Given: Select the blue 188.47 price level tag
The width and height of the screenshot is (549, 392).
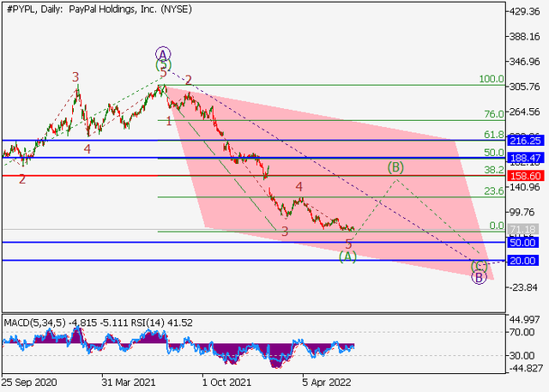Looking at the screenshot, I should [523, 158].
